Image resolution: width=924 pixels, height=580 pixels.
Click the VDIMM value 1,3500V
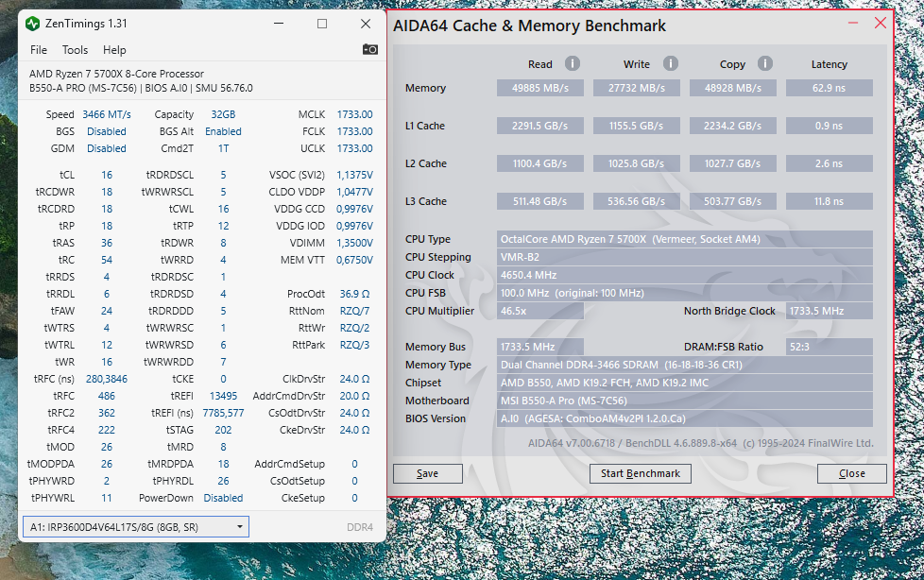point(354,243)
